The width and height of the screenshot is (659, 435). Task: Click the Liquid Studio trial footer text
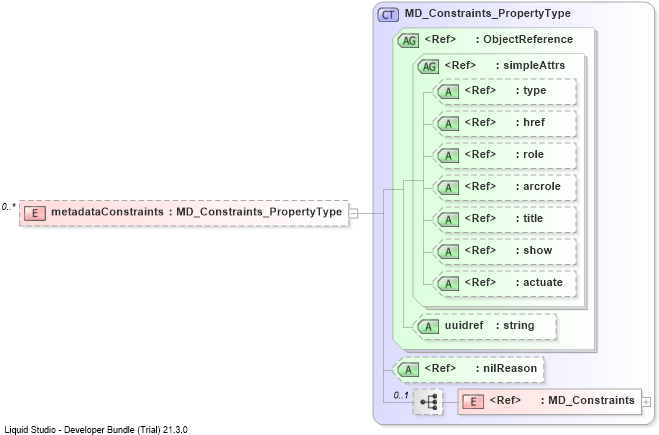pyautogui.click(x=96, y=430)
